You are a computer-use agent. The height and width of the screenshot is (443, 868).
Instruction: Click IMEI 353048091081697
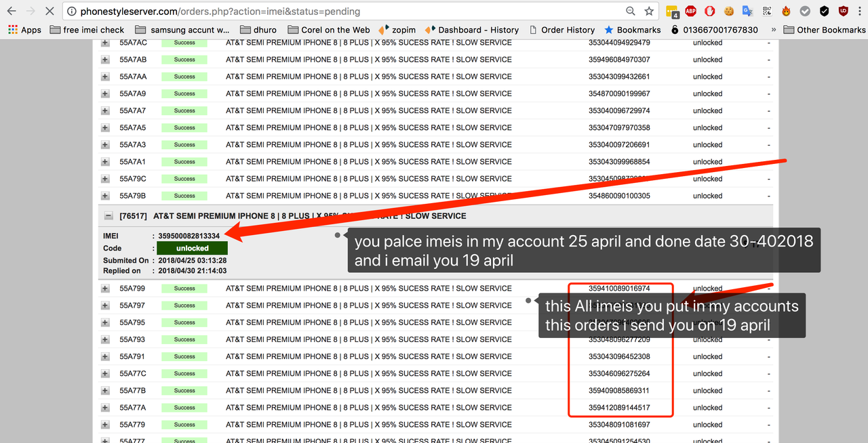(619, 425)
